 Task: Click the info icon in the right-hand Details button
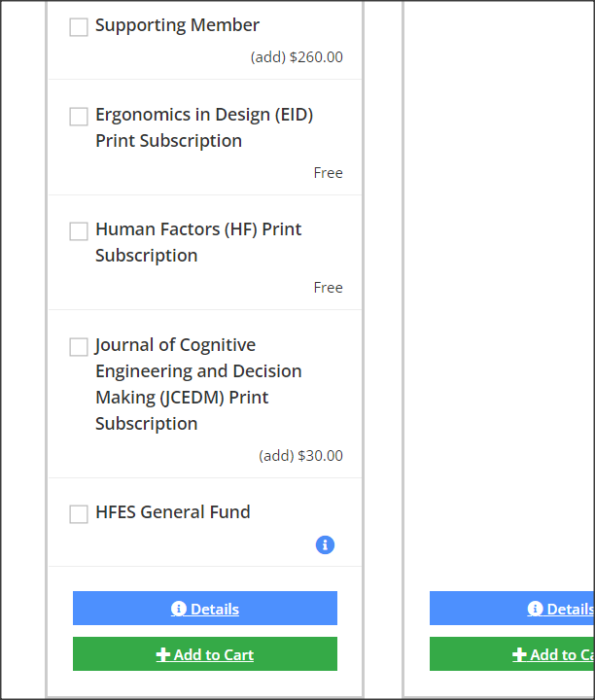pos(535,609)
